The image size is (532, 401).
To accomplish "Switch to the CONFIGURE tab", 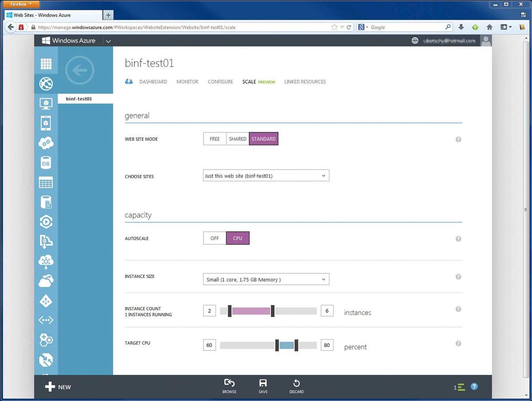I will pyautogui.click(x=220, y=82).
